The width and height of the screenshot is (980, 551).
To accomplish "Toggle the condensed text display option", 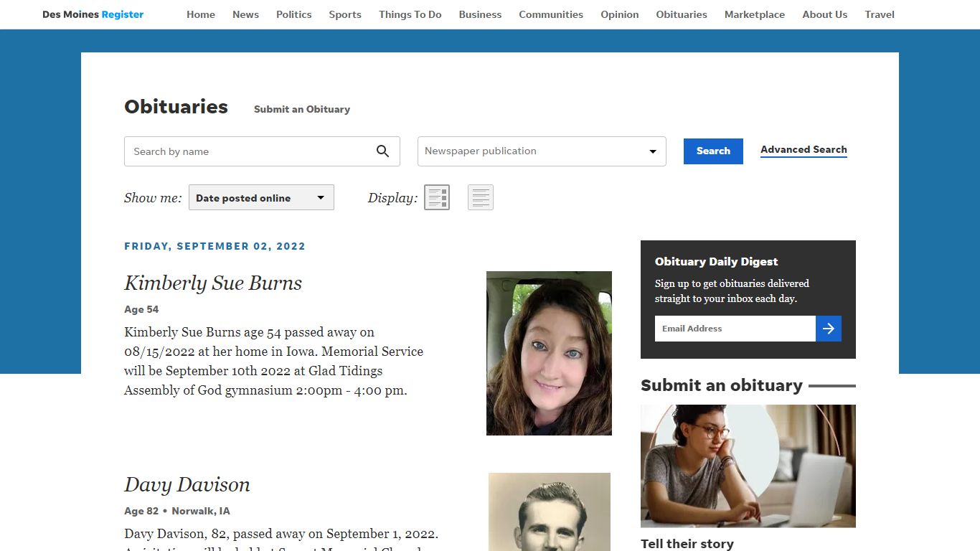I will tap(481, 197).
